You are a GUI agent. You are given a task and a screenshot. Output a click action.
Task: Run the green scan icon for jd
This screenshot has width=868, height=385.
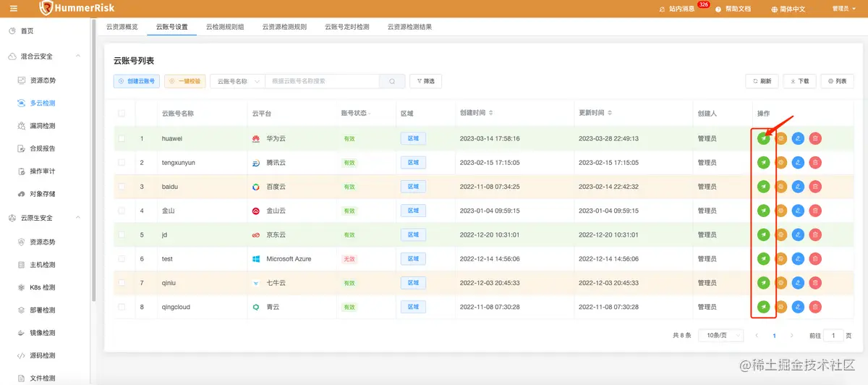pyautogui.click(x=763, y=234)
